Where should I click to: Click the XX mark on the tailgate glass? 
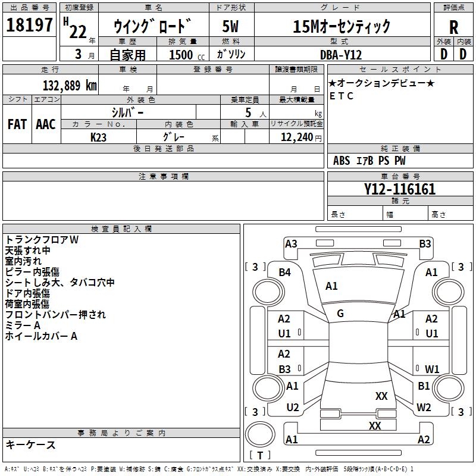click(x=381, y=396)
